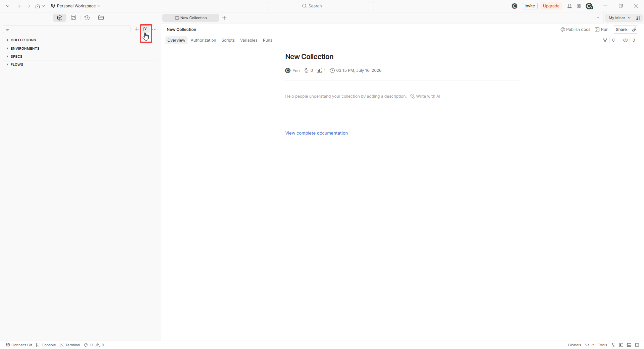
Task: Click the Import icon in sidebar
Action: (x=146, y=29)
